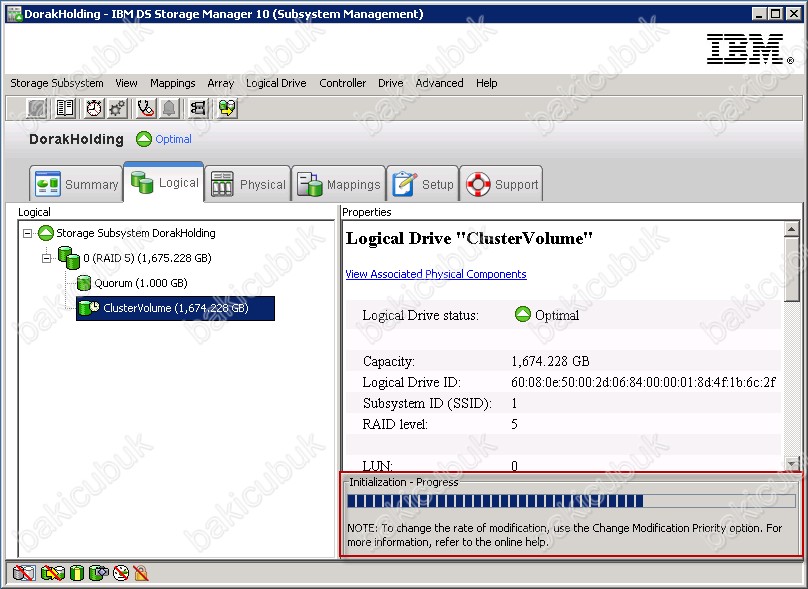The width and height of the screenshot is (808, 589).
Task: Open the Drive menu
Action: click(x=391, y=83)
